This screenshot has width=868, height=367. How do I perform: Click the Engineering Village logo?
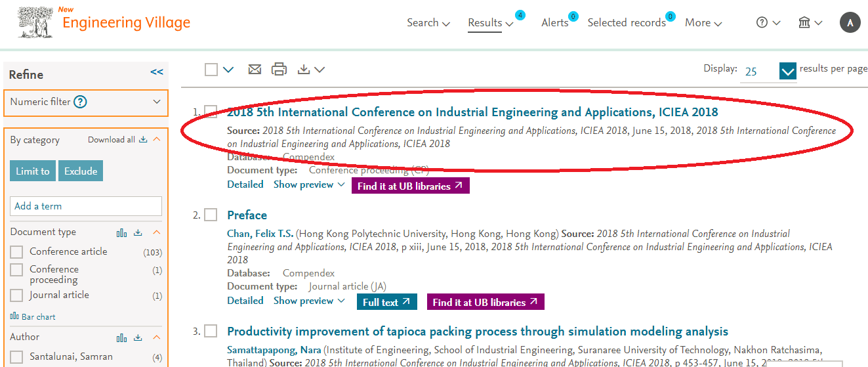tap(105, 22)
